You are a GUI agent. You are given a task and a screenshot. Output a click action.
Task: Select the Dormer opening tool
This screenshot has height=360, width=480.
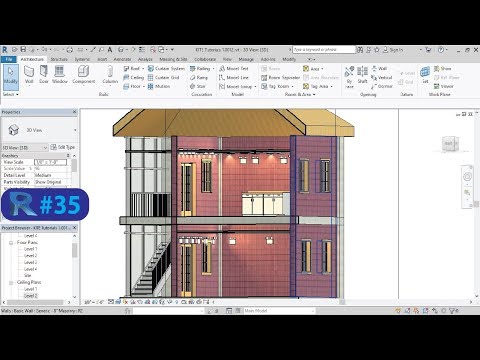pyautogui.click(x=382, y=86)
